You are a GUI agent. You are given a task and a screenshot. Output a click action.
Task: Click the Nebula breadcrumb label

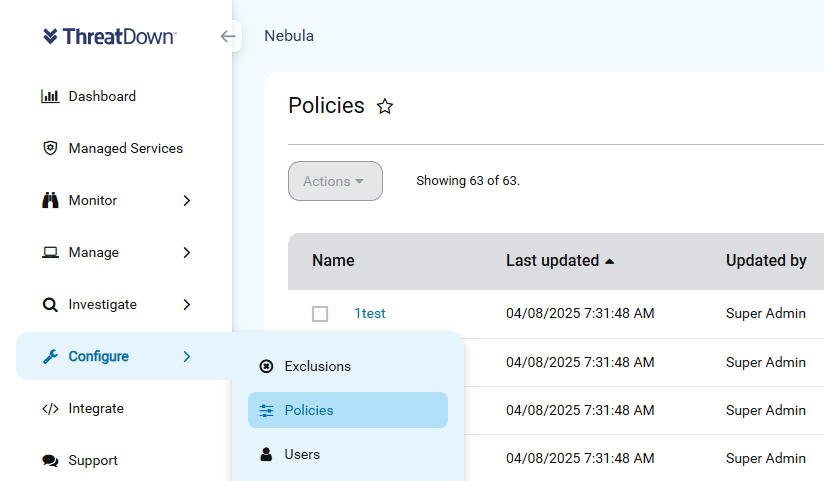click(x=289, y=36)
